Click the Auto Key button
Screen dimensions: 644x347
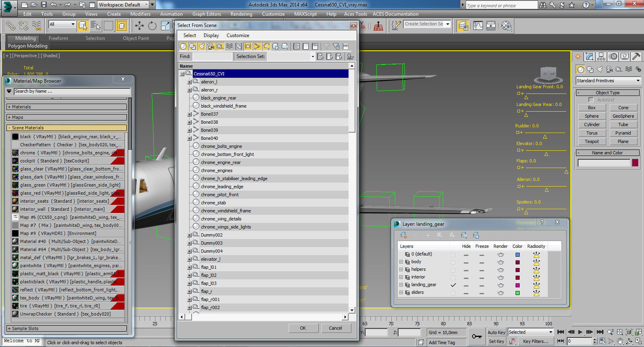496,332
